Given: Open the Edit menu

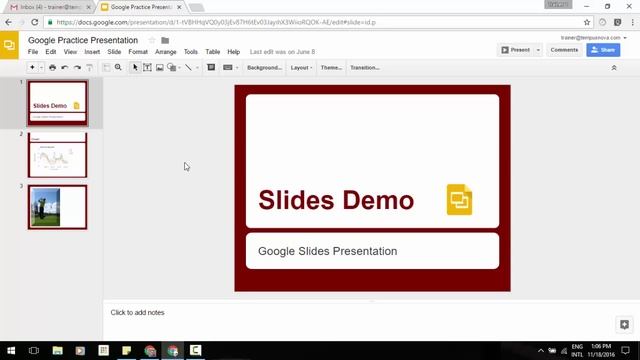Looking at the screenshot, I should (51, 52).
